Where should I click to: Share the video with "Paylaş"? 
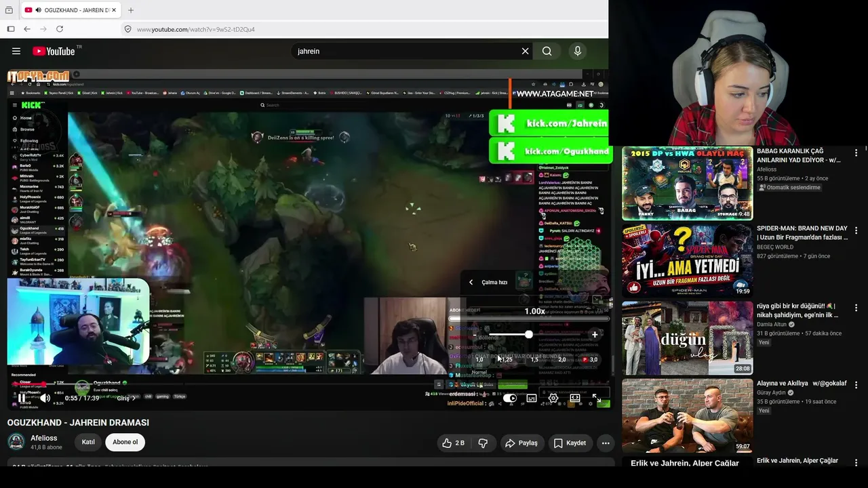pyautogui.click(x=521, y=443)
